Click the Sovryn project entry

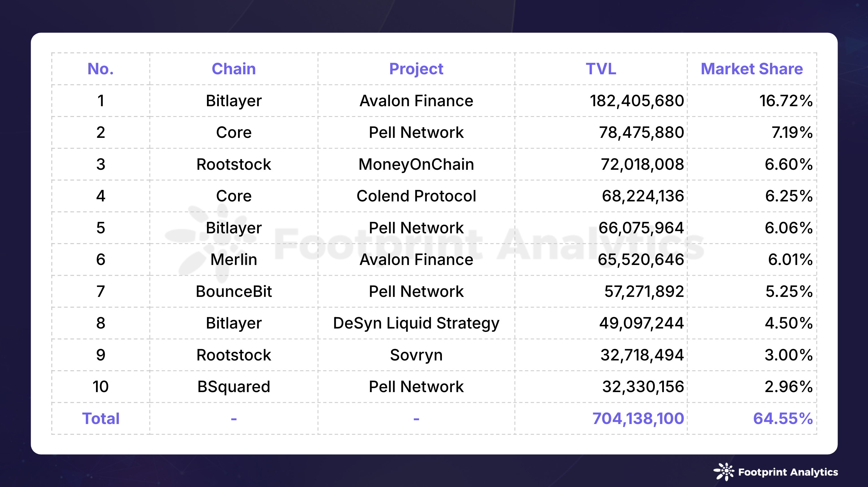tap(416, 355)
